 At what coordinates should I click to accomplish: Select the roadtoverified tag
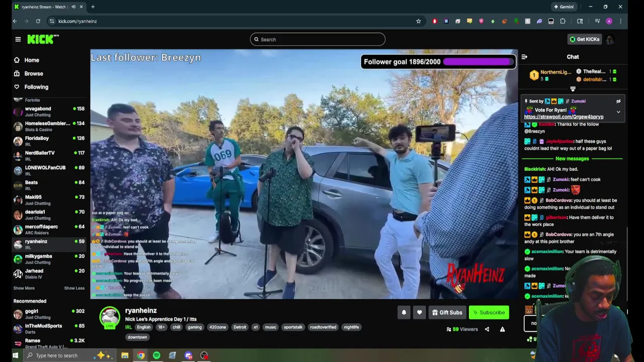click(323, 327)
